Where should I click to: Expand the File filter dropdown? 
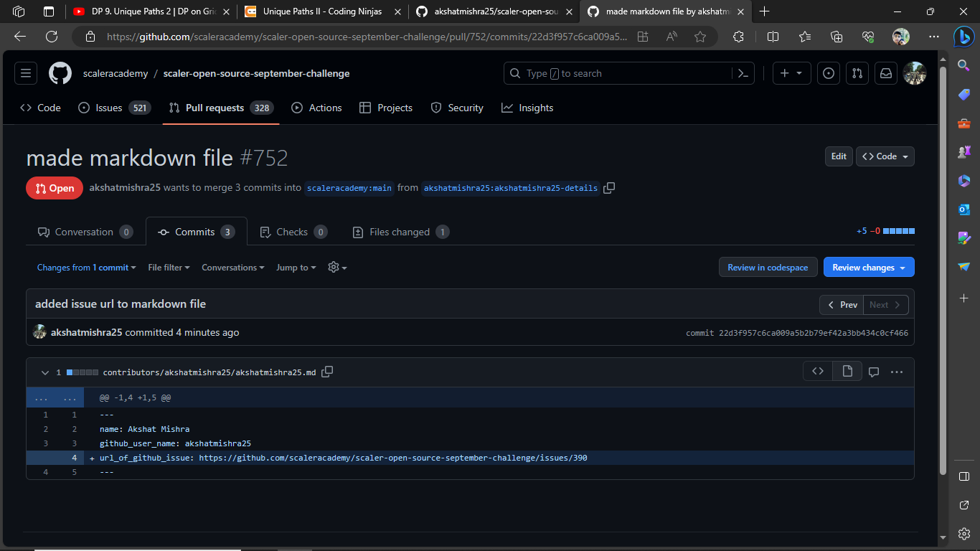tap(168, 267)
